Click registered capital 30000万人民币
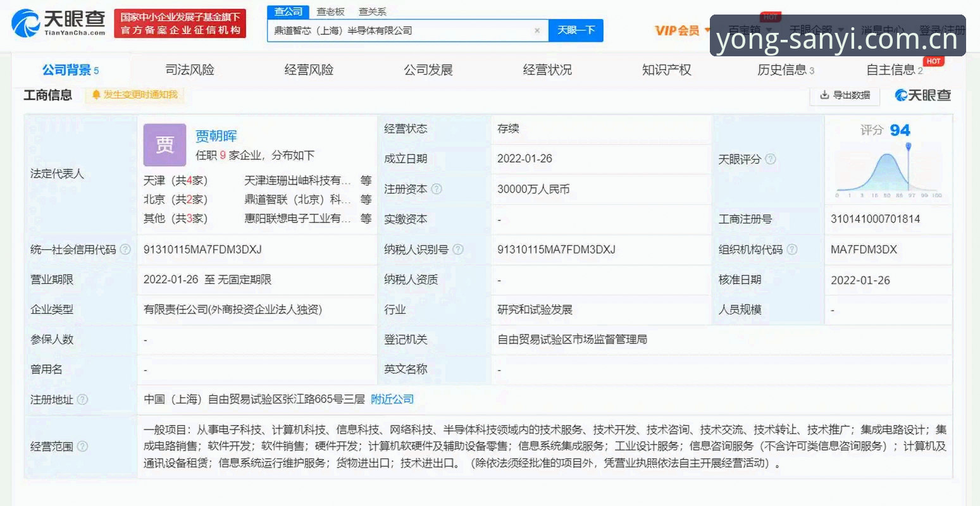The height and width of the screenshot is (506, 980). pyautogui.click(x=533, y=188)
